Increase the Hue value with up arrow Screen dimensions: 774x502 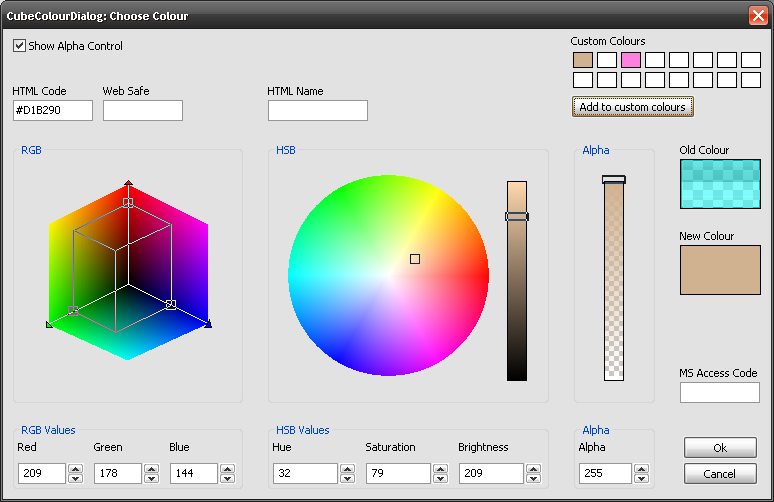click(347, 468)
